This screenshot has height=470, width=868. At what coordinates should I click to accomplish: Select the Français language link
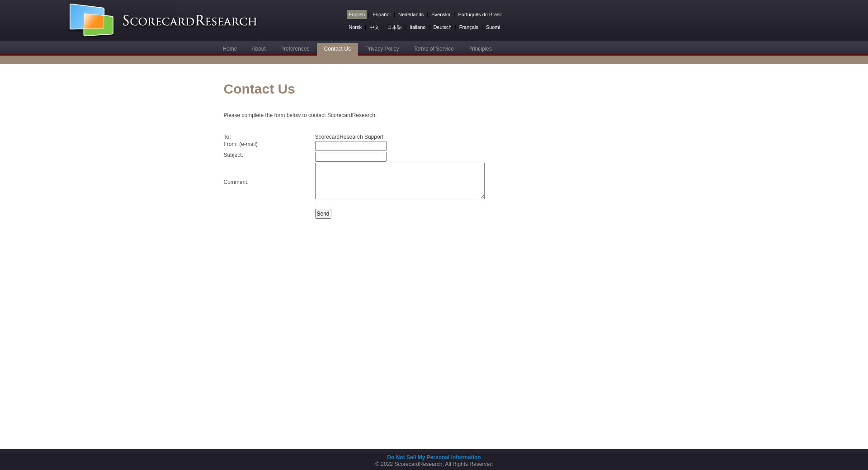[x=468, y=27]
